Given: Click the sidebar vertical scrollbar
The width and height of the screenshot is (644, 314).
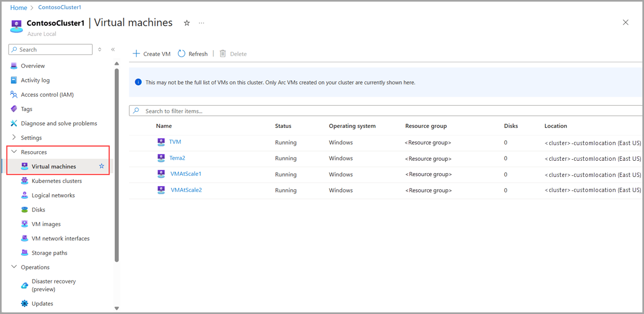Looking at the screenshot, I should [x=117, y=162].
